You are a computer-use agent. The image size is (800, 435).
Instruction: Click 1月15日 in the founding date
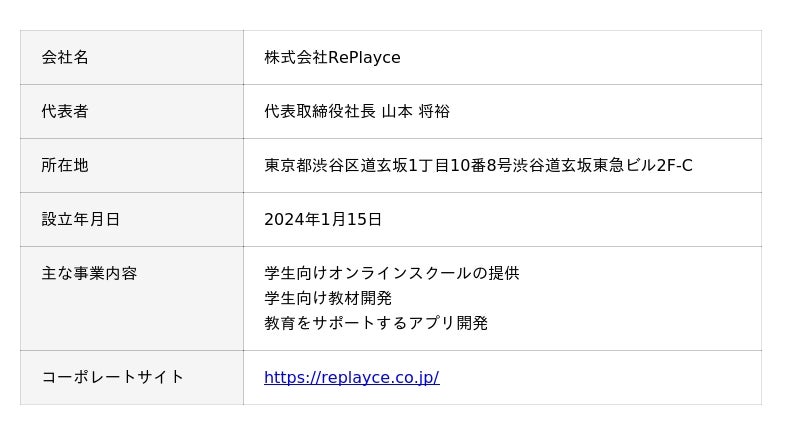(352, 219)
